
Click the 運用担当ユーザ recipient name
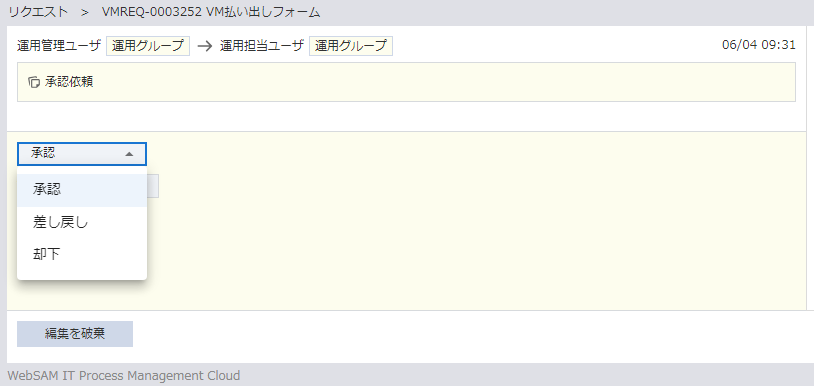[x=262, y=46]
